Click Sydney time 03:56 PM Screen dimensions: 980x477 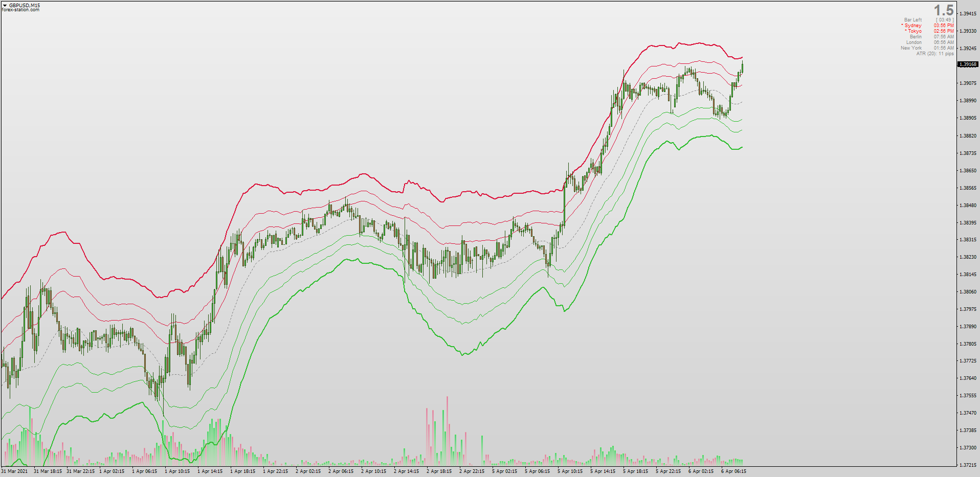[x=944, y=26]
